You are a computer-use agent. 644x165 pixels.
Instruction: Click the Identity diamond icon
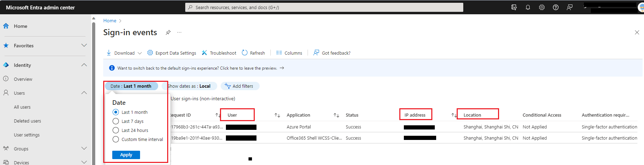[6, 65]
